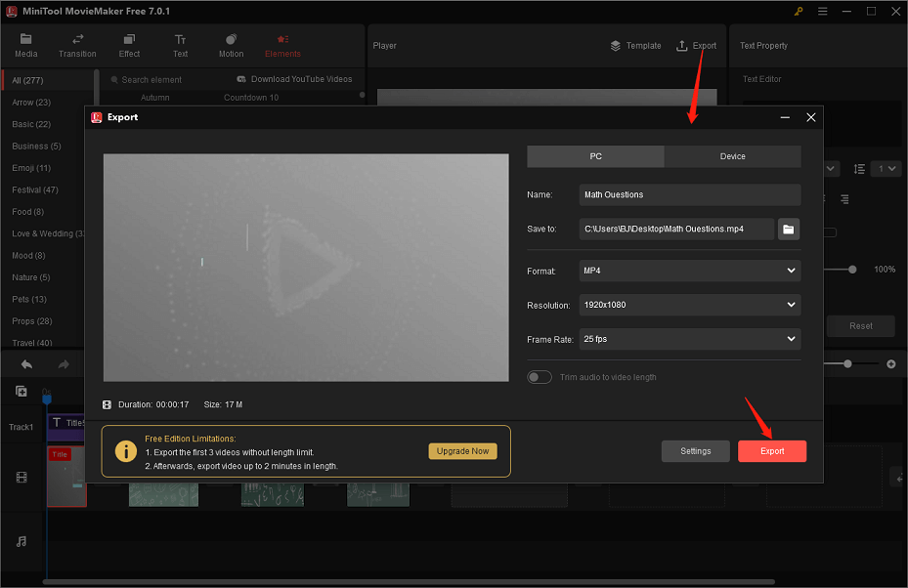This screenshot has width=908, height=588.
Task: Select the red-bordered Title video clip
Action: 66,477
